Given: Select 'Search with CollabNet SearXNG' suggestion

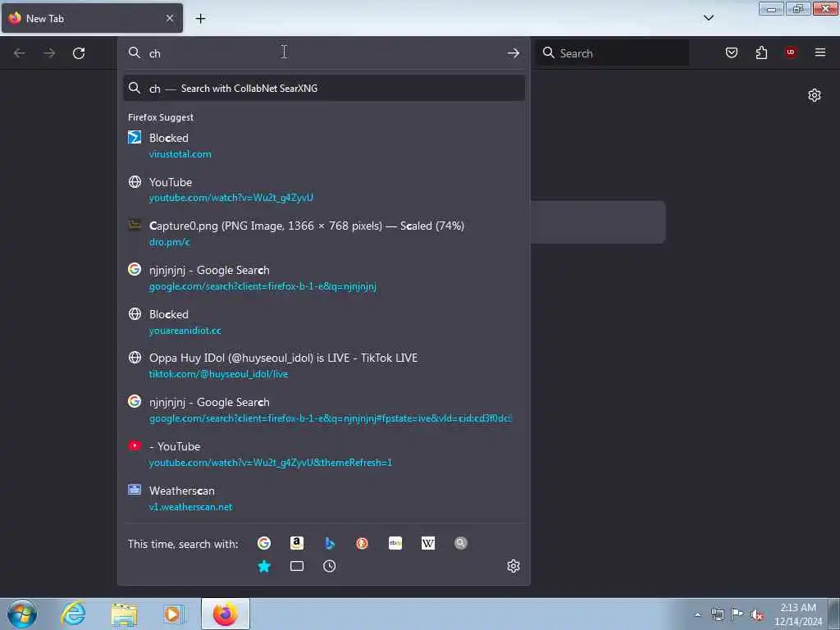Looking at the screenshot, I should pyautogui.click(x=324, y=89).
